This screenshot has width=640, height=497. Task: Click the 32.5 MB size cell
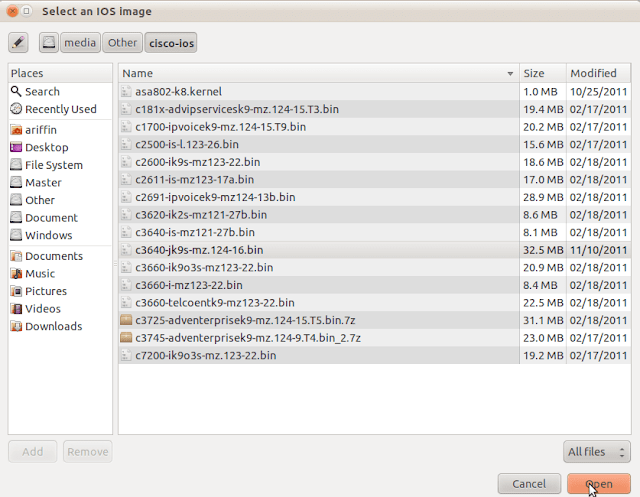click(x=543, y=250)
